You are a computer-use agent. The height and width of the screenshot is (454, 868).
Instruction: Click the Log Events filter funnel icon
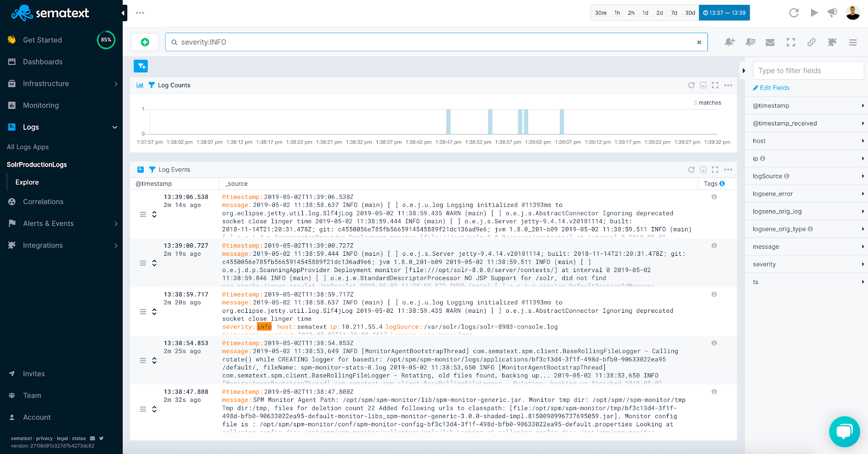click(x=152, y=169)
